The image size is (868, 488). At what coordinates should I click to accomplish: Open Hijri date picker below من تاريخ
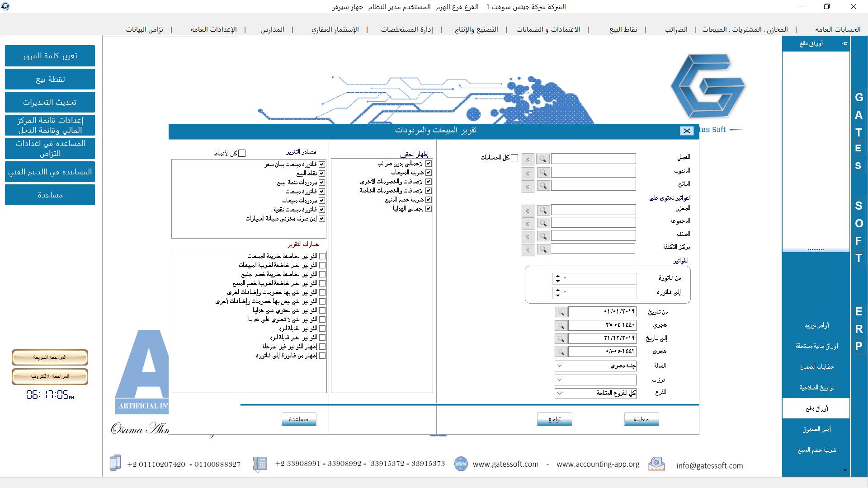pyautogui.click(x=561, y=325)
